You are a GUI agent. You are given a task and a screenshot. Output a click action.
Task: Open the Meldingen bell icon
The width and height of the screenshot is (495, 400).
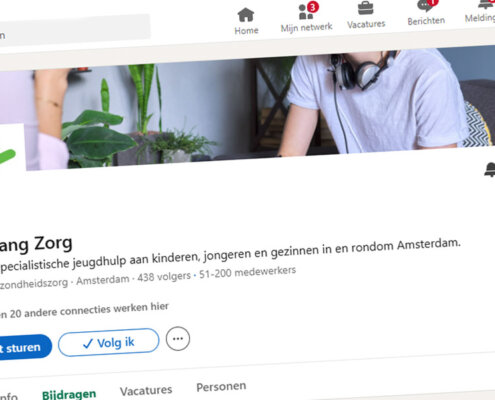pos(487,4)
